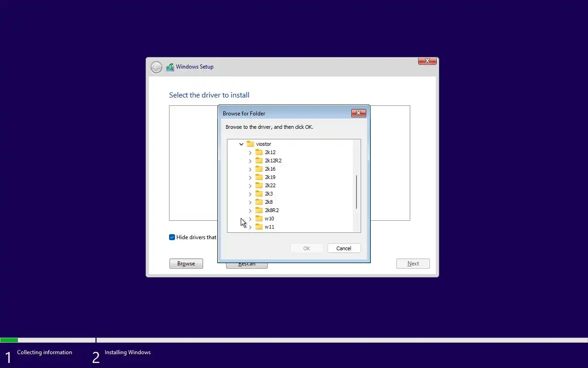This screenshot has height=368, width=588.
Task: Click the 2k22 folder icon
Action: coord(259,185)
